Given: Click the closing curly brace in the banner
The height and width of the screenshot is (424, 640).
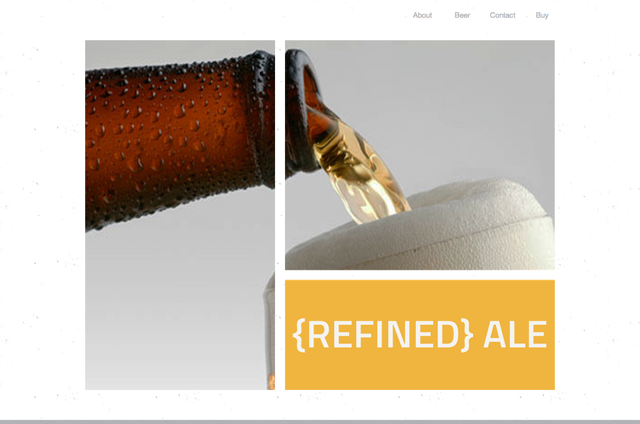Looking at the screenshot, I should point(467,335).
